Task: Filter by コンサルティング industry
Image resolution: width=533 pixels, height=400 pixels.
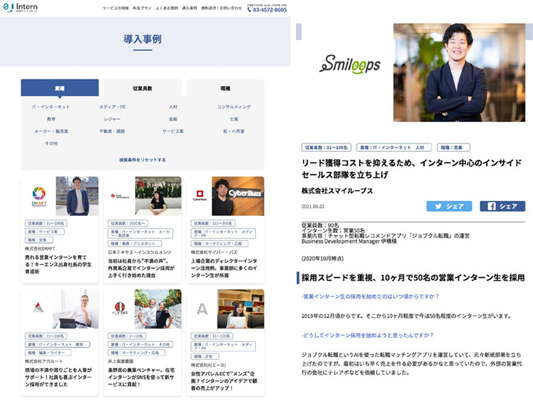Action: 234,107
